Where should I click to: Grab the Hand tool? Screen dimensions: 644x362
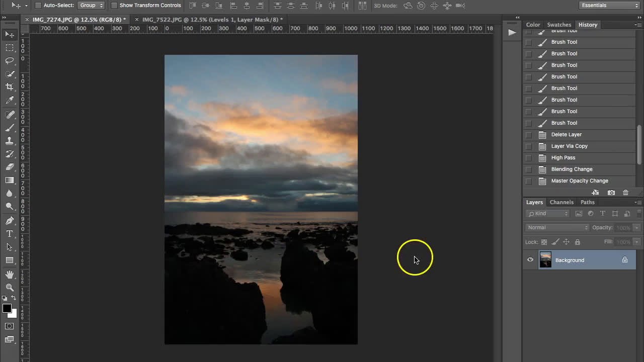click(x=10, y=274)
